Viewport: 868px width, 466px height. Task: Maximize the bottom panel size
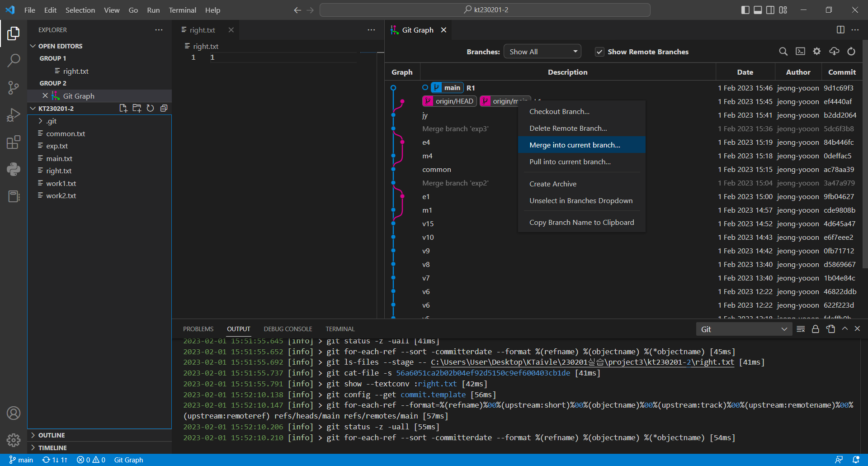click(844, 329)
